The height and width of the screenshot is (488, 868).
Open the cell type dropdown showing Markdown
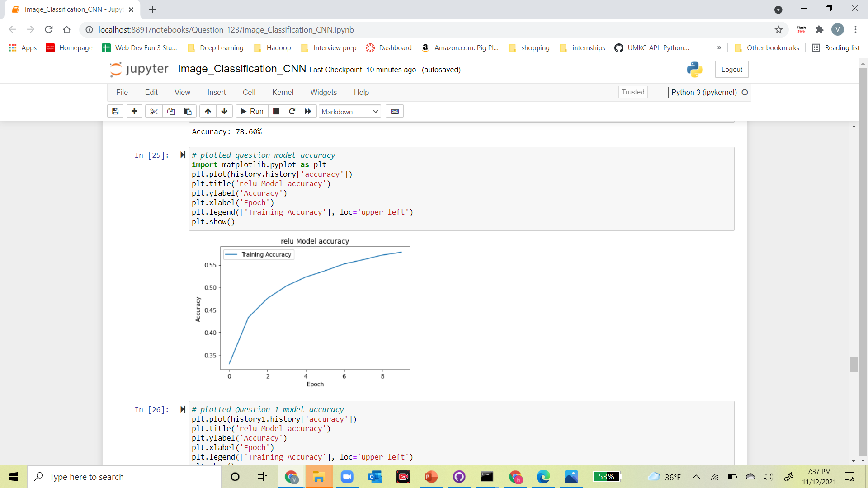[349, 111]
